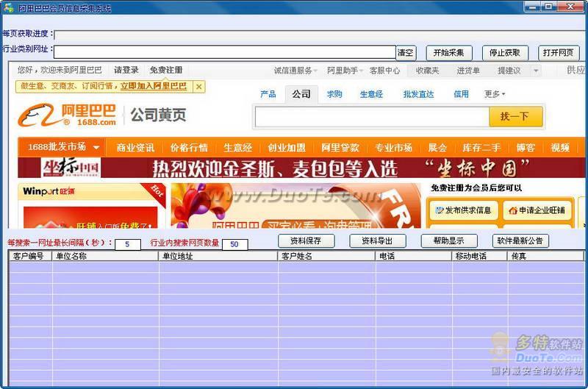Open 视频 in the orange navigation
This screenshot has height=389, width=588.
point(560,147)
